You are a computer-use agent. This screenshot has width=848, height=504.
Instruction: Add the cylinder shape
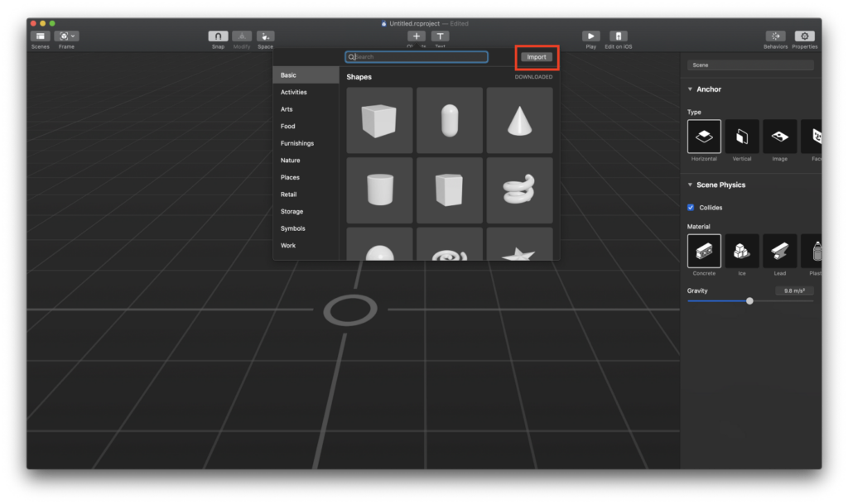[379, 190]
